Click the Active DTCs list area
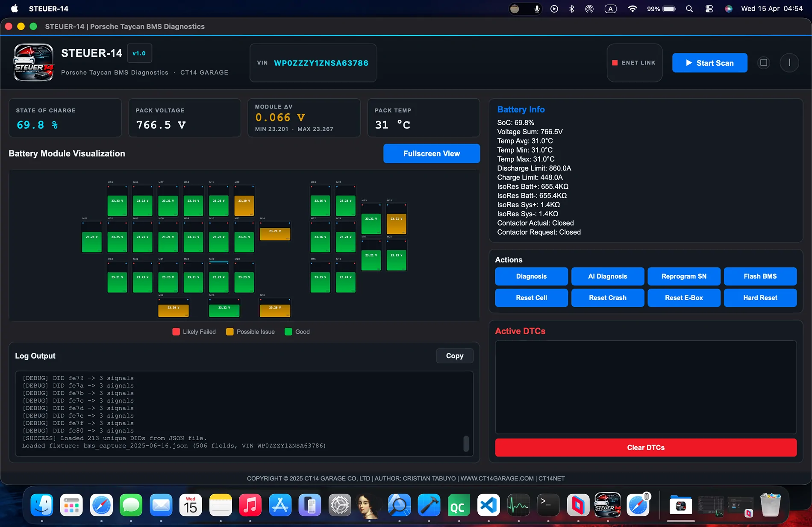The height and width of the screenshot is (527, 812). coord(646,387)
